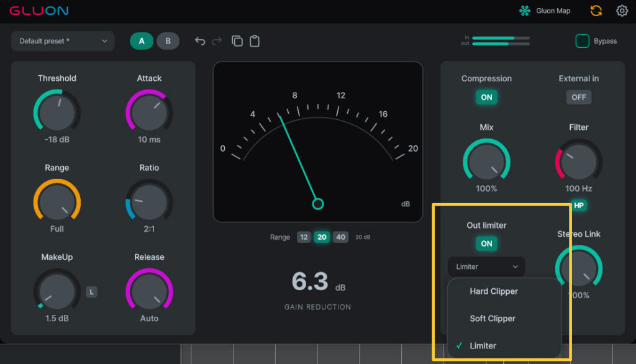Set meter range to 12
The width and height of the screenshot is (636, 364).
304,237
